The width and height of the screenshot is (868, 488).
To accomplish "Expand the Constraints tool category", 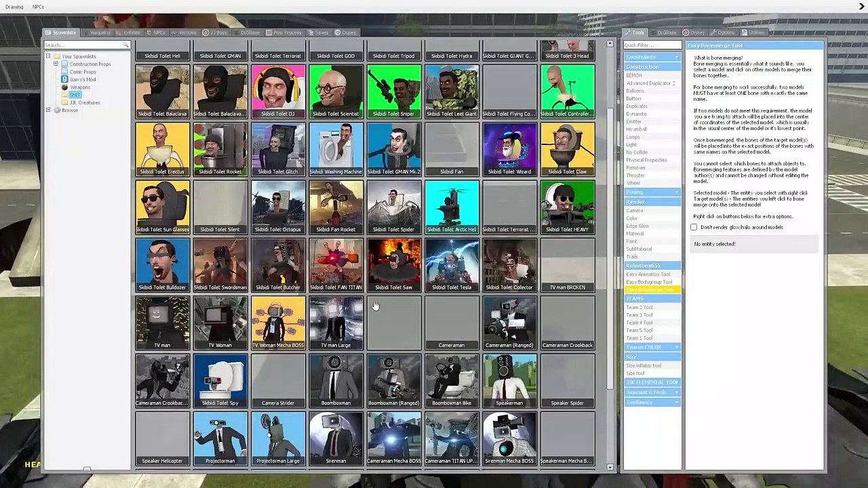I will click(652, 57).
